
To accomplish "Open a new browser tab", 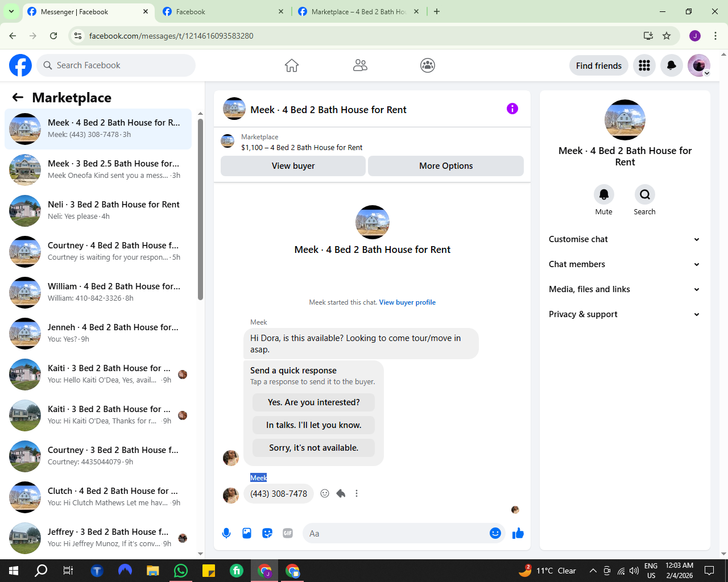I will [437, 11].
